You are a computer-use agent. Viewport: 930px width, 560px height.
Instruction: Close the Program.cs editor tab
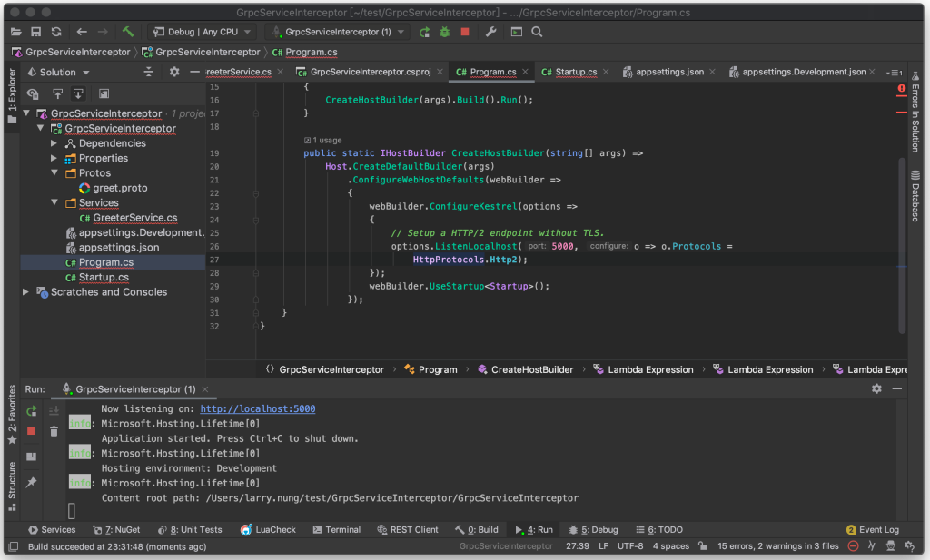coord(525,72)
